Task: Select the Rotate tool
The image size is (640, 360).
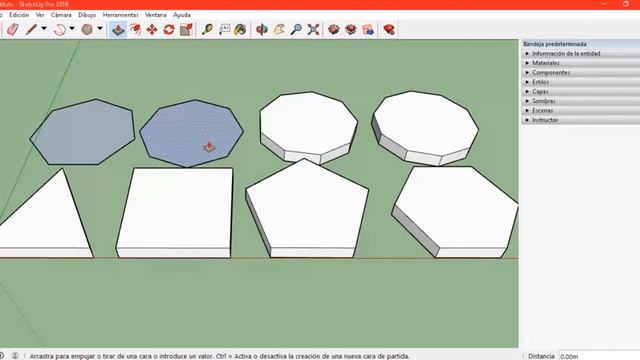Action: [169, 29]
